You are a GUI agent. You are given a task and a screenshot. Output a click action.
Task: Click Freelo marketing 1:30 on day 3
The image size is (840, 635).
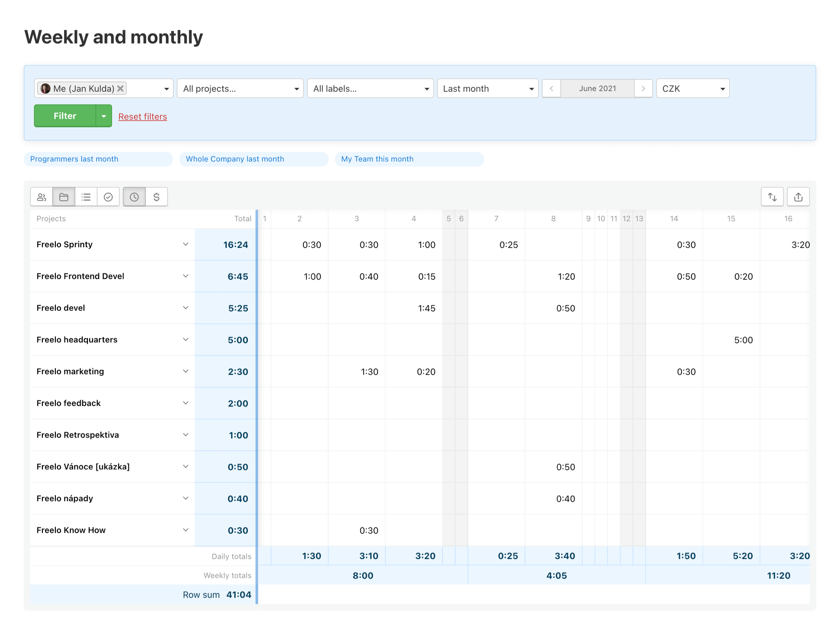pyautogui.click(x=369, y=372)
